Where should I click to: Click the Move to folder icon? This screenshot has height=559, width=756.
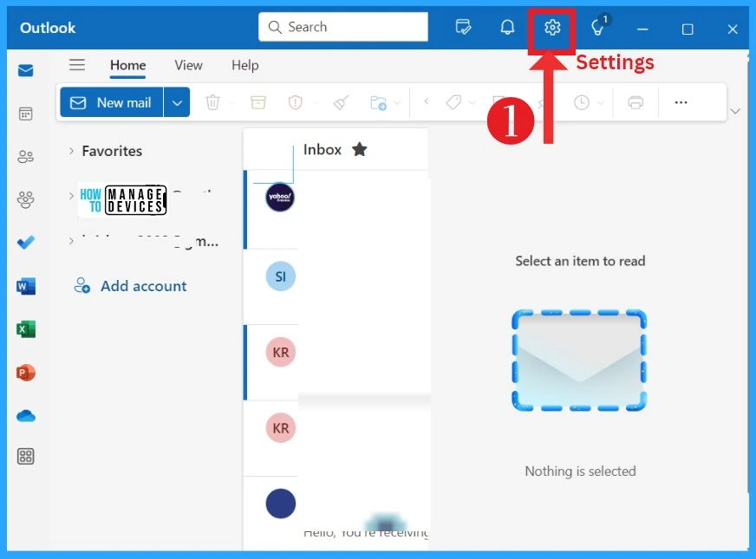pos(378,102)
